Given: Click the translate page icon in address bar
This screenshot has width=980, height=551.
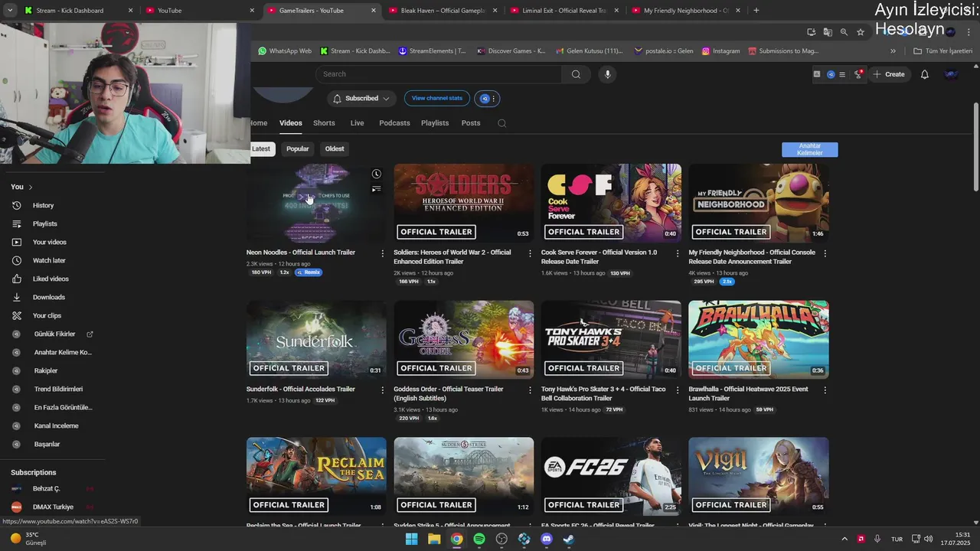Looking at the screenshot, I should click(x=828, y=32).
